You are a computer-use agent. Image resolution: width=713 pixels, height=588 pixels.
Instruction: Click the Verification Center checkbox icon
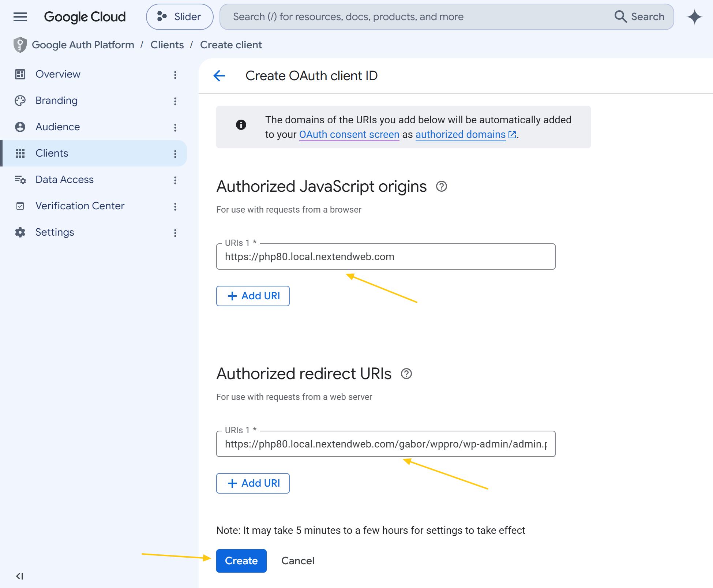click(20, 206)
